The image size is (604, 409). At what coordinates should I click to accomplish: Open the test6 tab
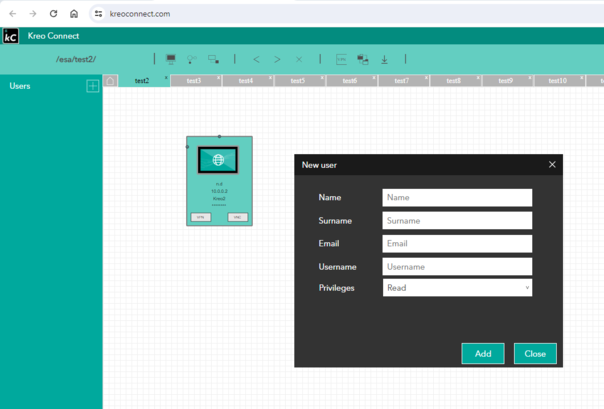pos(349,81)
